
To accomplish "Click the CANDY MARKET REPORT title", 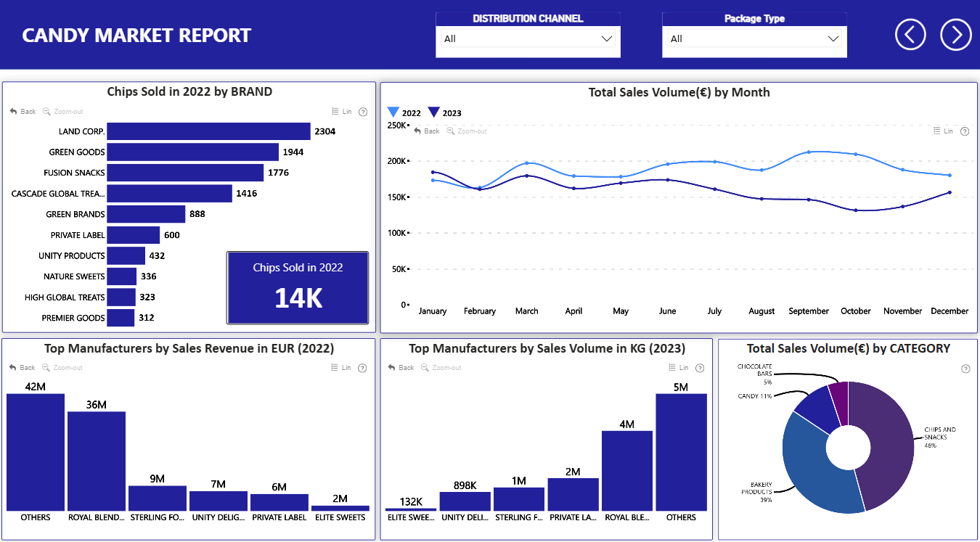I will pos(136,35).
